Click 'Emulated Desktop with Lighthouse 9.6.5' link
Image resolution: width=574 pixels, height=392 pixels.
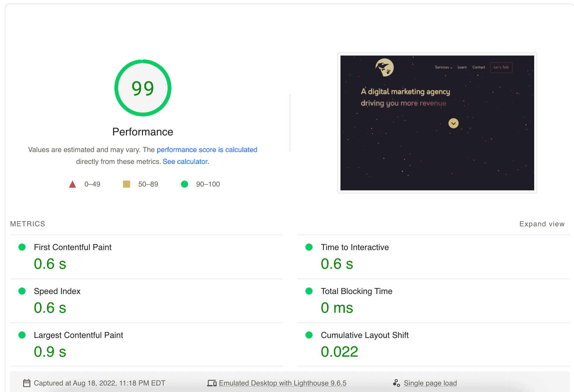283,383
